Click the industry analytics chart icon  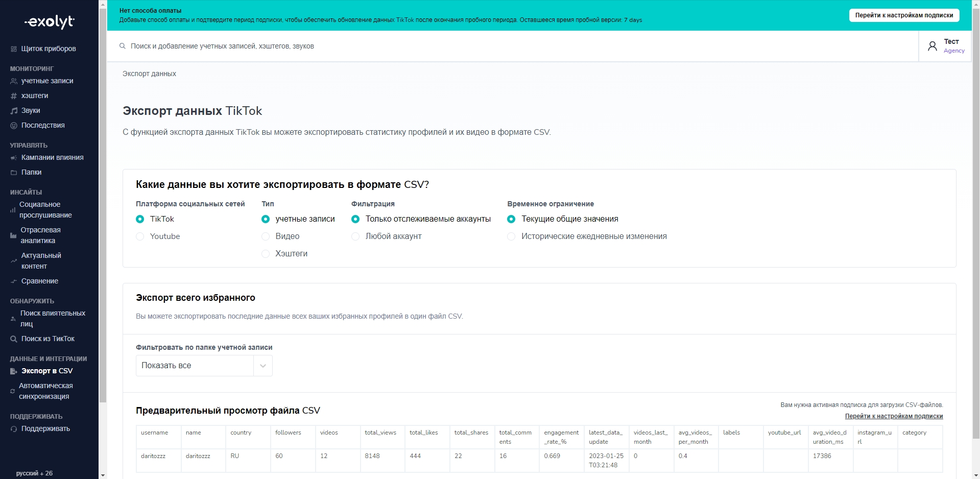[13, 235]
